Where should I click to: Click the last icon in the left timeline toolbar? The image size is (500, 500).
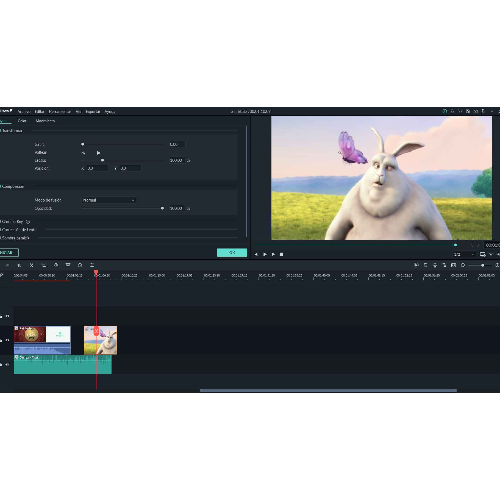point(92,265)
